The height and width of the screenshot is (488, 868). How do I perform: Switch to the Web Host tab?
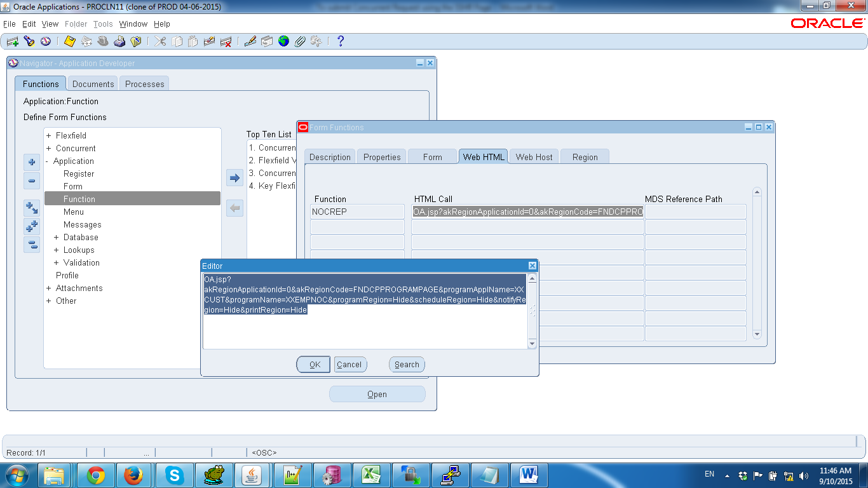[534, 157]
